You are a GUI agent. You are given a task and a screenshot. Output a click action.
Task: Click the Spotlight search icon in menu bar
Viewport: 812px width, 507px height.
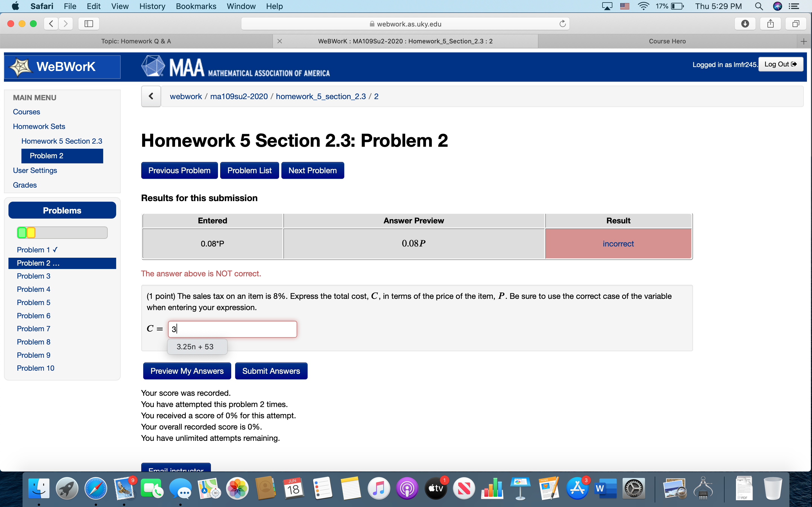click(759, 6)
